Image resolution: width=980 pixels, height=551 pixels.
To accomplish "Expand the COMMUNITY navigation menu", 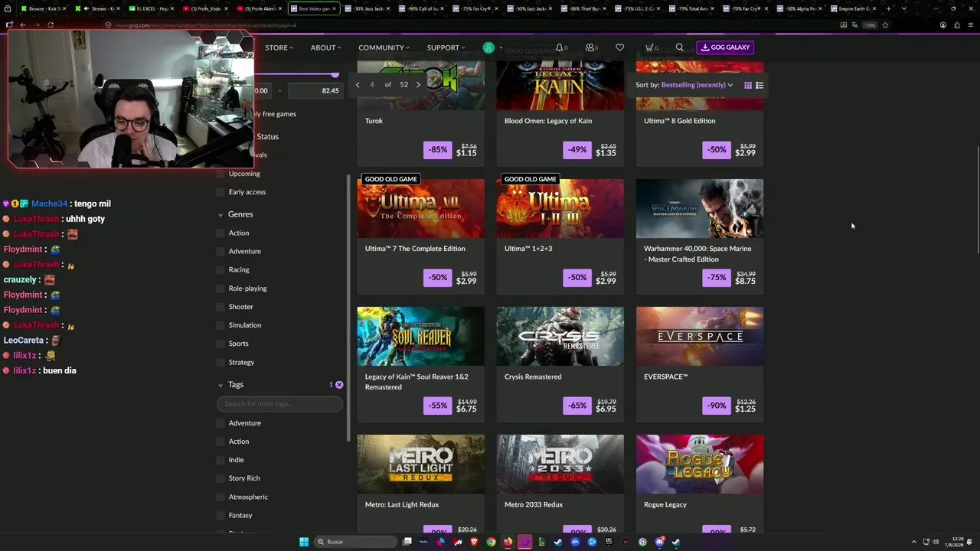I will point(384,47).
